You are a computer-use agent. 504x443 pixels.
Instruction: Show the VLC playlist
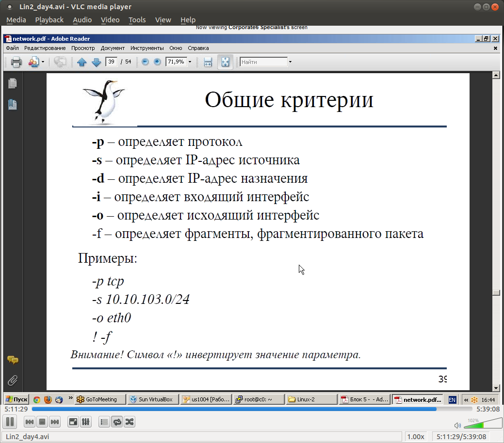[x=104, y=422]
